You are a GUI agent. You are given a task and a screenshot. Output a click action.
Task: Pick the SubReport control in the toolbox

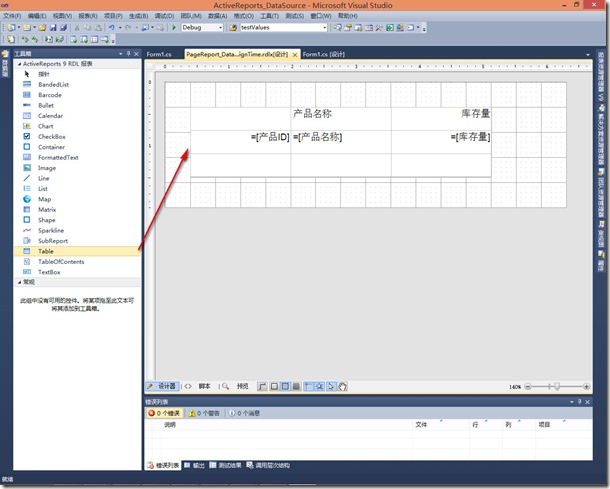77,241
